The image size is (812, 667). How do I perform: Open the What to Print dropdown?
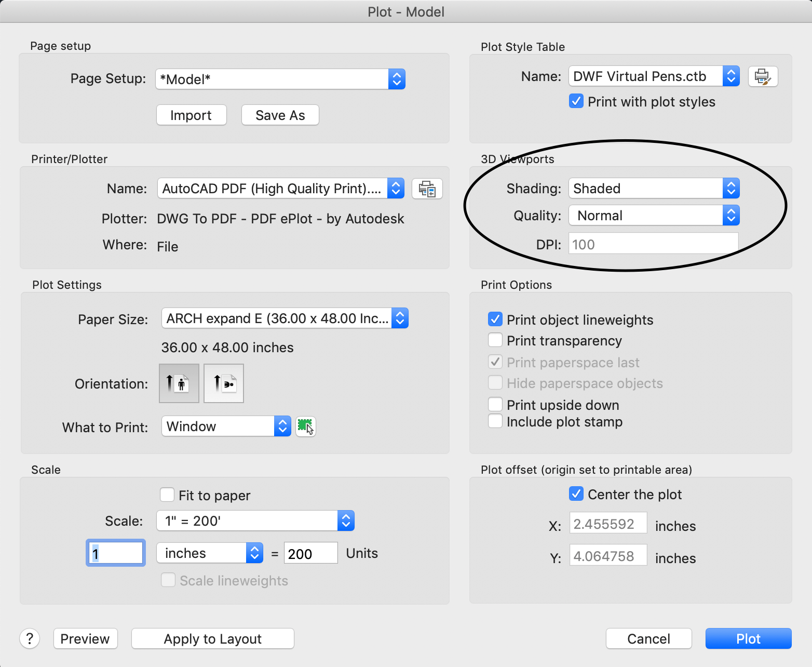click(x=226, y=426)
